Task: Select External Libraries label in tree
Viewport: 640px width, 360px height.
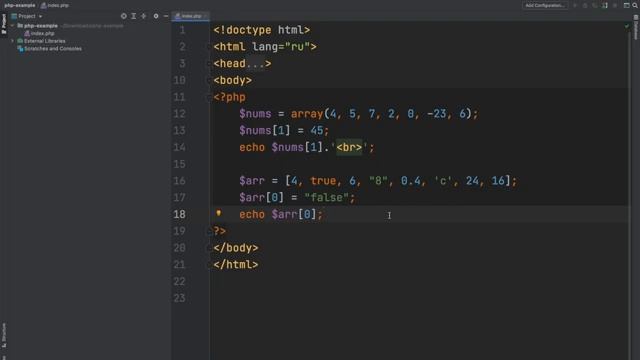Action: click(x=44, y=41)
